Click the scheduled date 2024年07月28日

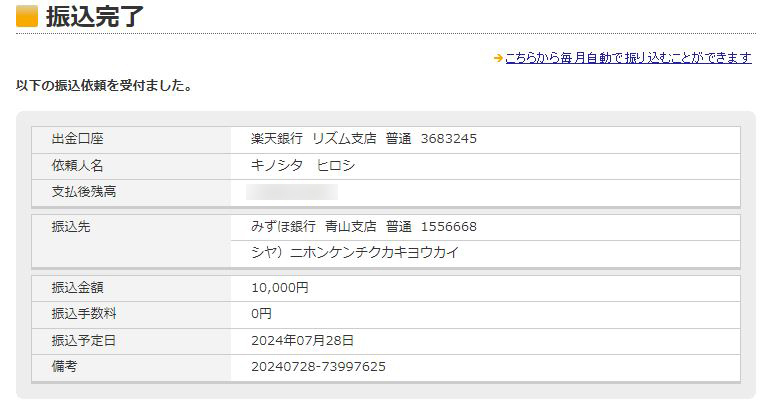[x=302, y=341]
